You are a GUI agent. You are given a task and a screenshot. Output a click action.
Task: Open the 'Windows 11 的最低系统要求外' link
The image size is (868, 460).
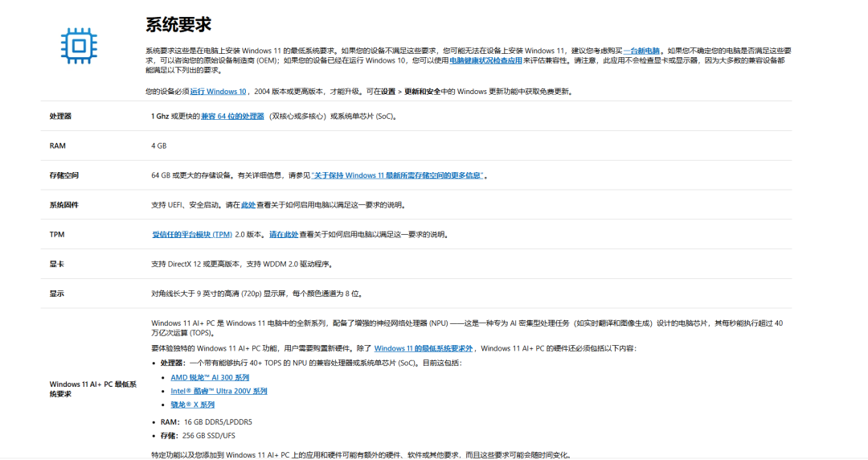[424, 348]
